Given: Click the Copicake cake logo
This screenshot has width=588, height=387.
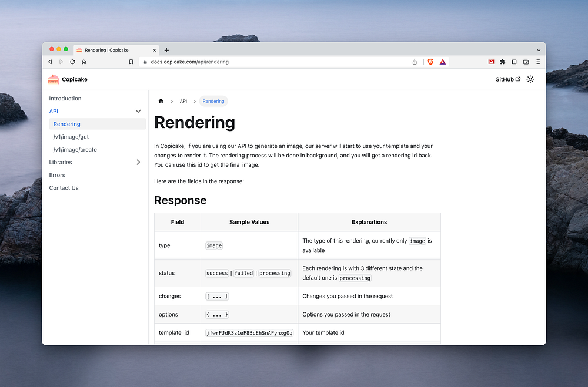Looking at the screenshot, I should tap(54, 79).
